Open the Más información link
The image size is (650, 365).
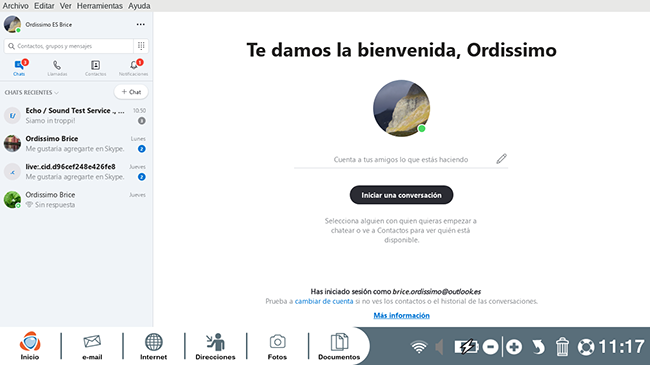coord(401,316)
